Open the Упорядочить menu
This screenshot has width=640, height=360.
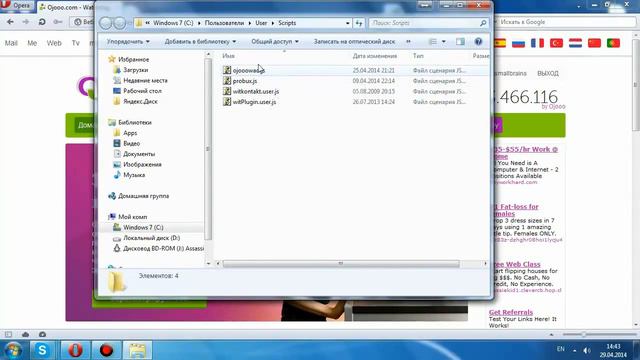[x=128, y=42]
